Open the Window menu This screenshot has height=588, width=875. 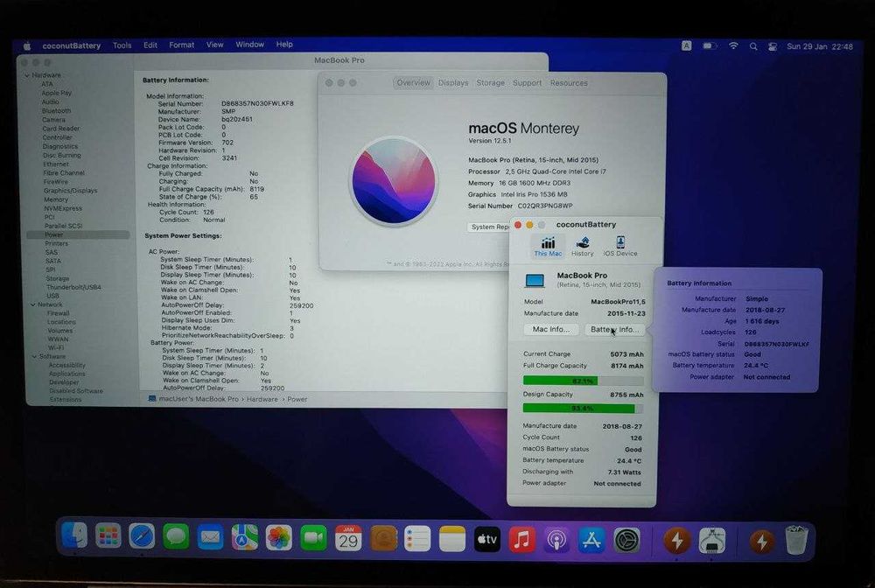point(249,45)
